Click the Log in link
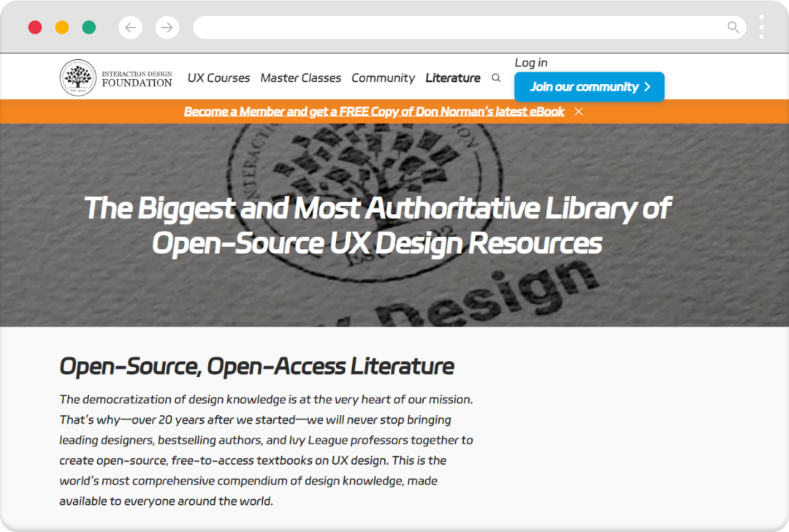 pos(531,63)
